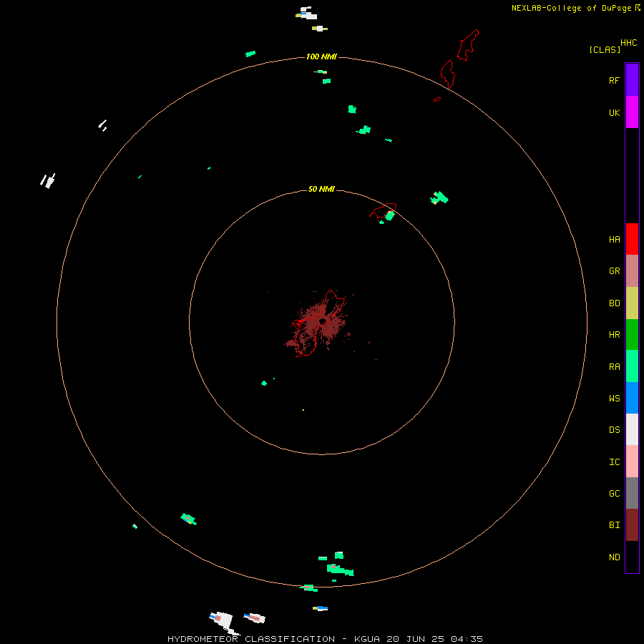Click the red HA color swatch
The width and height of the screenshot is (644, 644).
[x=632, y=239]
